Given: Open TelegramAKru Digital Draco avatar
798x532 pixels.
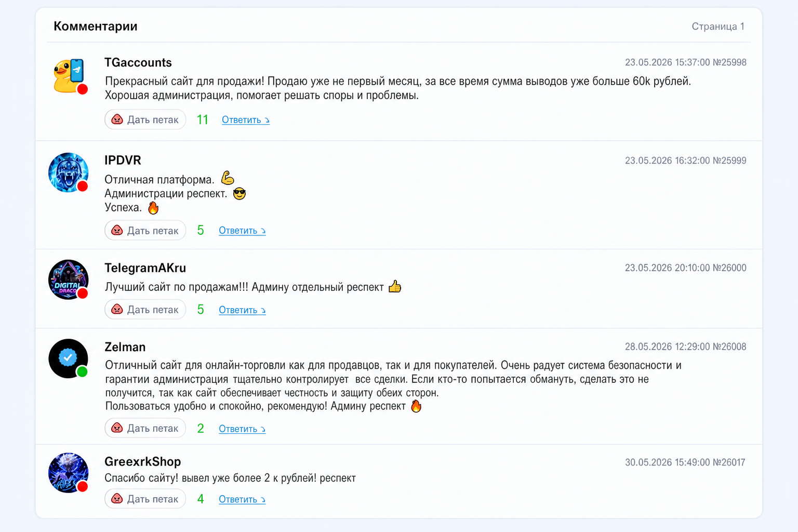Looking at the screenshot, I should pyautogui.click(x=69, y=280).
